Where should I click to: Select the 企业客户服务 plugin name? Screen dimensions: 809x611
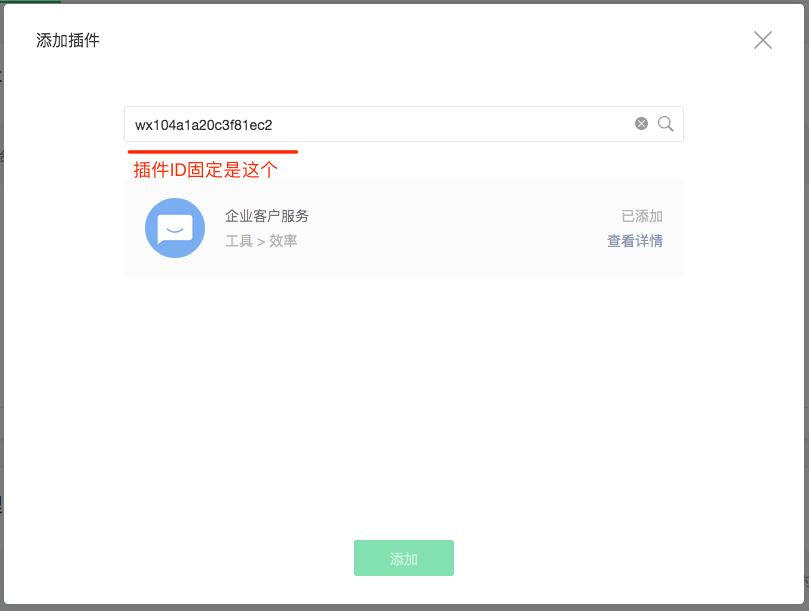(267, 216)
